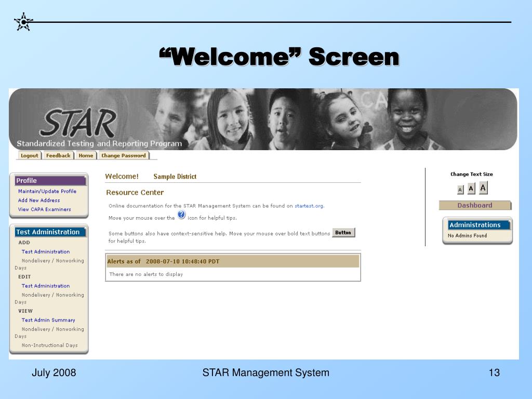Click the 'Welcome!' heading
This screenshot has width=532, height=399.
[x=122, y=177]
